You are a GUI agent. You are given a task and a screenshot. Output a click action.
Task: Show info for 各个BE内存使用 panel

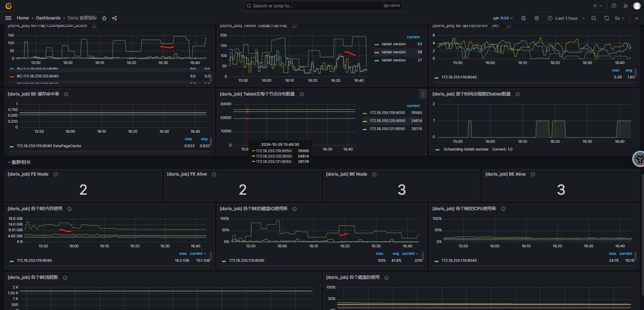click(x=69, y=209)
